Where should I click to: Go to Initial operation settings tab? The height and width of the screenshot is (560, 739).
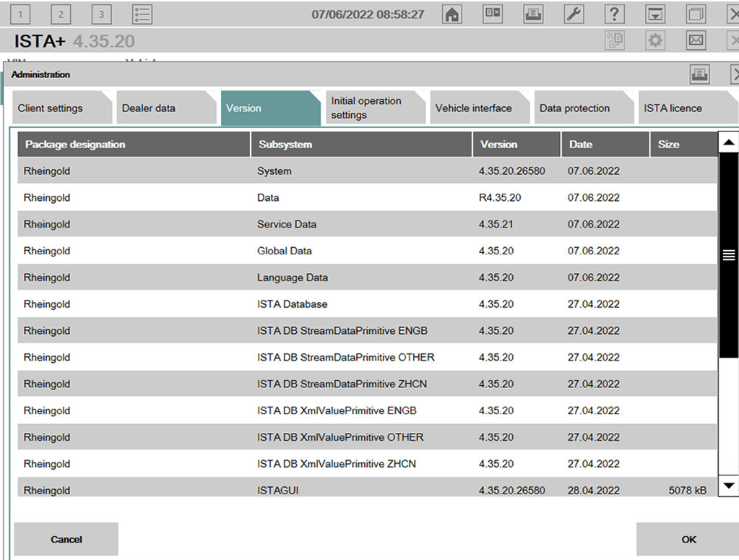point(375,108)
